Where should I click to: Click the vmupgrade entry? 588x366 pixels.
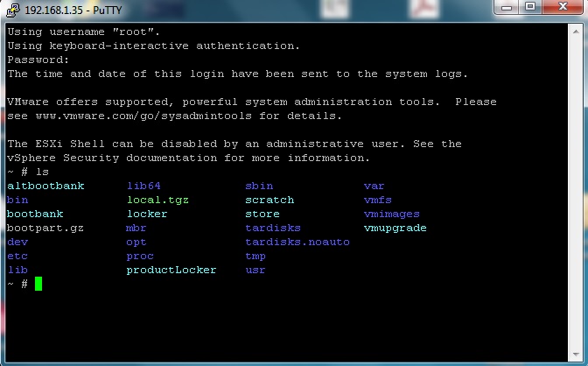click(395, 228)
